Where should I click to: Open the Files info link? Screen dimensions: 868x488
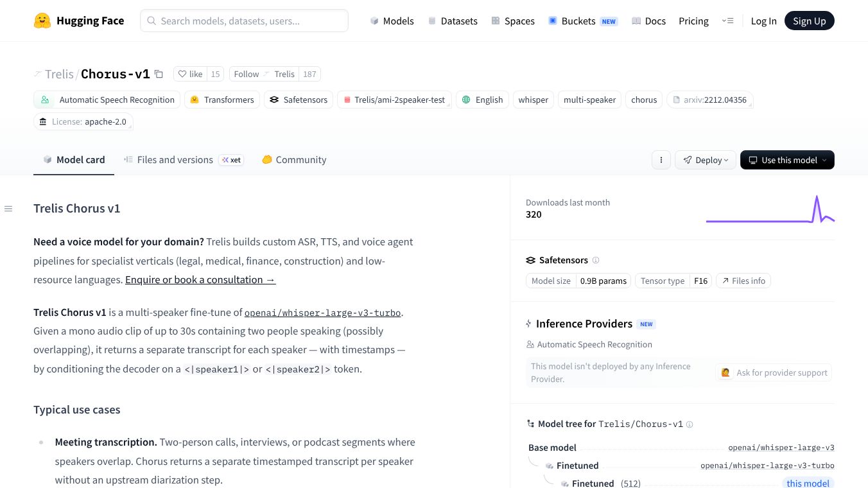tap(743, 281)
